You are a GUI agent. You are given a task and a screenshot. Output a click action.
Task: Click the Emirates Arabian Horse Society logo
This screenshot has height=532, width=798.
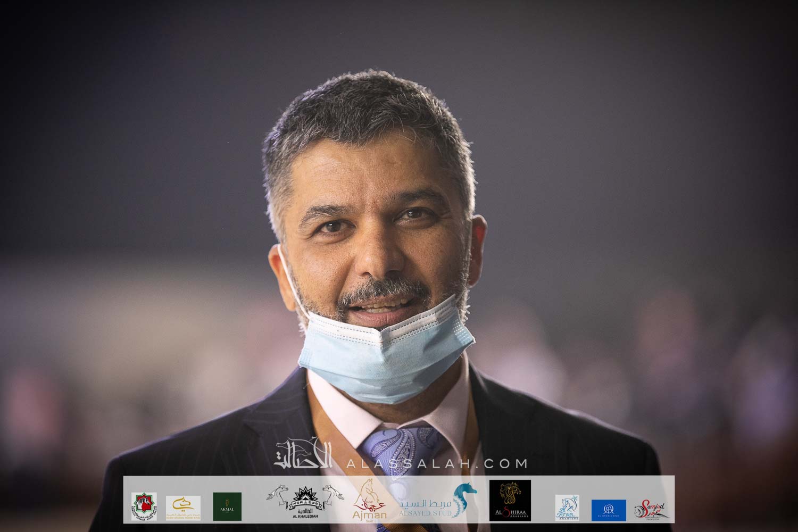click(x=144, y=506)
